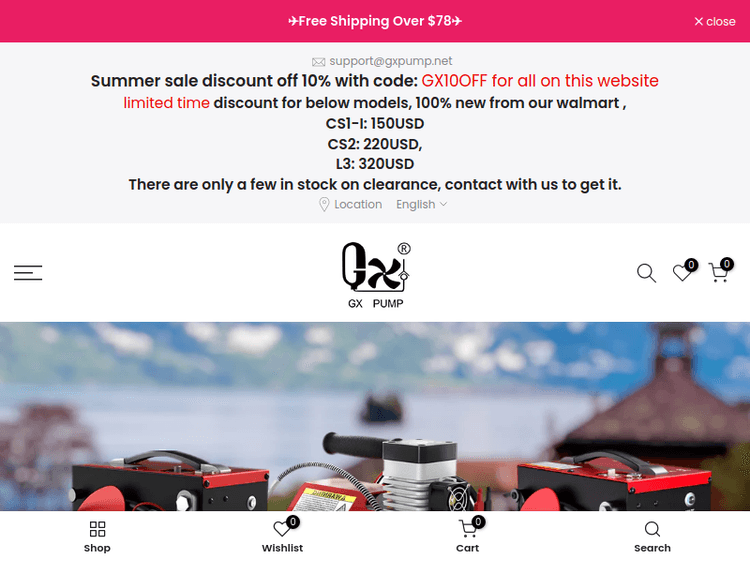The width and height of the screenshot is (750, 563).
Task: Click the GX Pump logo
Action: (x=375, y=275)
